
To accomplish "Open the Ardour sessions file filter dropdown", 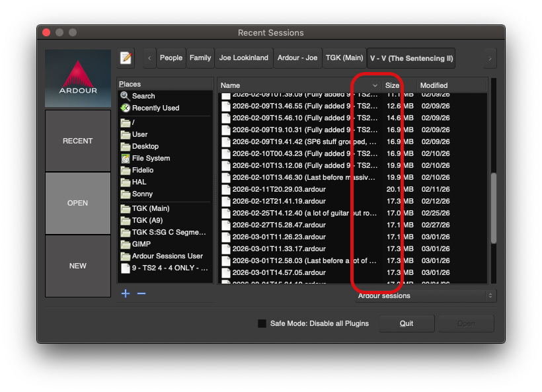I will tap(426, 296).
